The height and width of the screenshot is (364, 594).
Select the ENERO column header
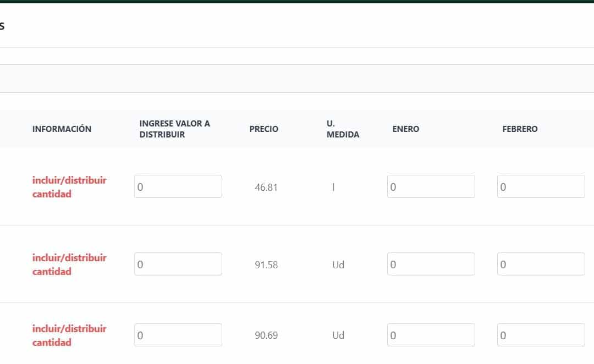click(405, 129)
